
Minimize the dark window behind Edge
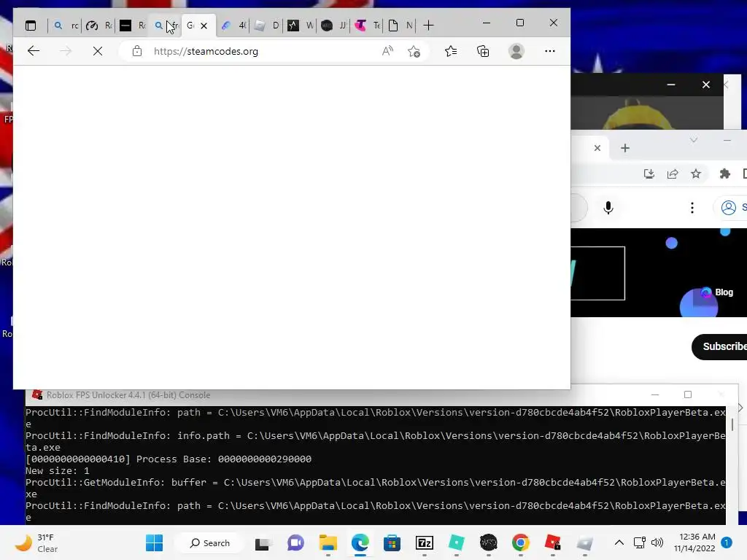(x=671, y=85)
